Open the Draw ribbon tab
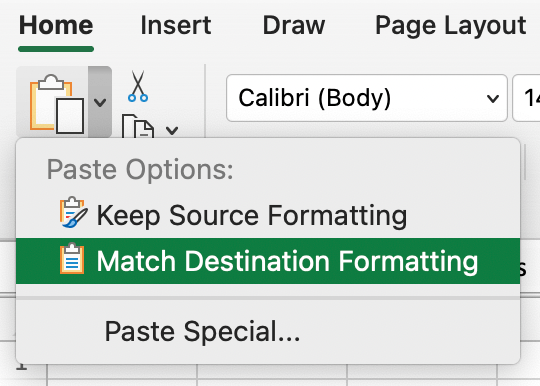540x386 pixels. click(294, 25)
